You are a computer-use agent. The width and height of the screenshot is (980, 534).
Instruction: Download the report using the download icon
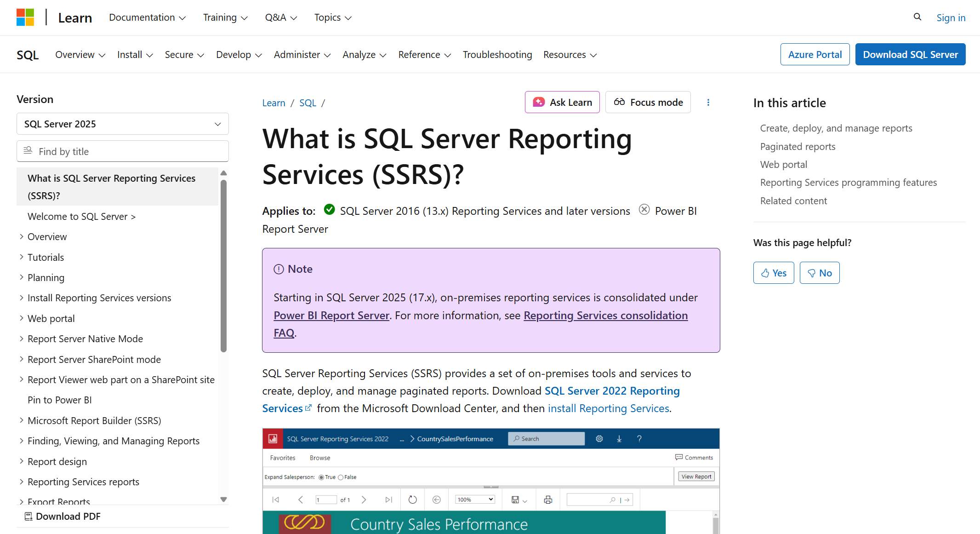pos(619,439)
